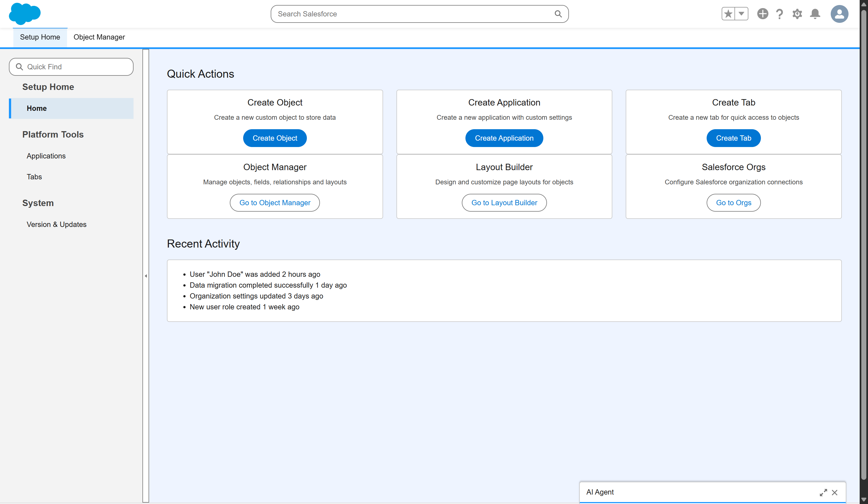Open the Help question mark icon

tap(780, 14)
